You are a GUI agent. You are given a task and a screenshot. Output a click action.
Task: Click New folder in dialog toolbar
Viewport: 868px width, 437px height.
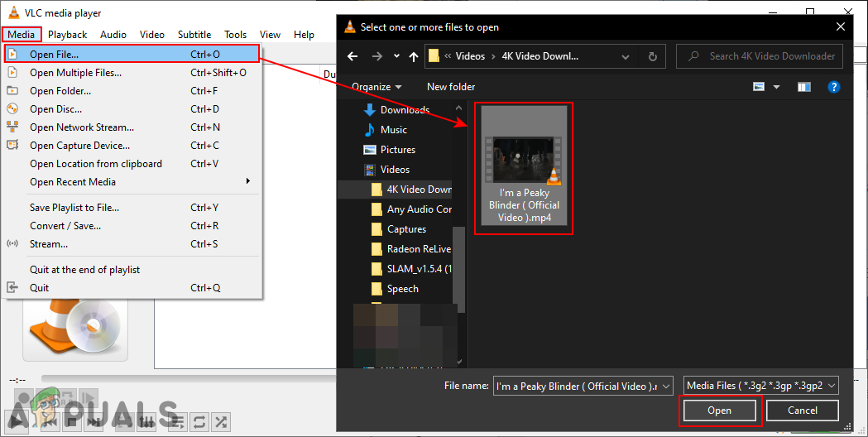tap(451, 87)
